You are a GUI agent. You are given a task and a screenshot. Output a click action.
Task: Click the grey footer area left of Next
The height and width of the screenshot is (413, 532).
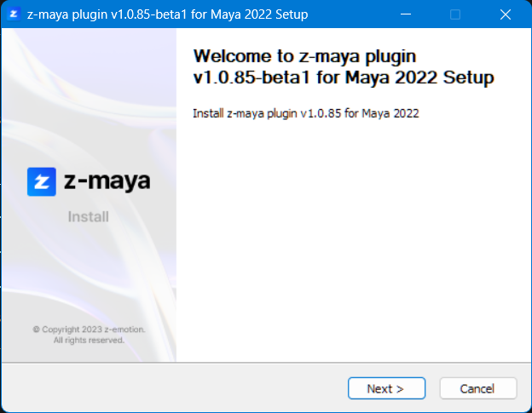171,388
